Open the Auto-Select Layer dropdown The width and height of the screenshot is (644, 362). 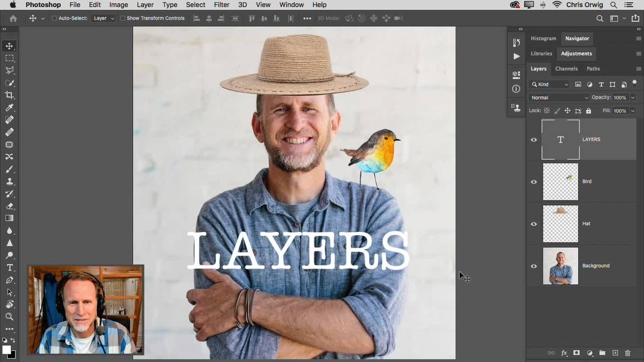click(104, 18)
